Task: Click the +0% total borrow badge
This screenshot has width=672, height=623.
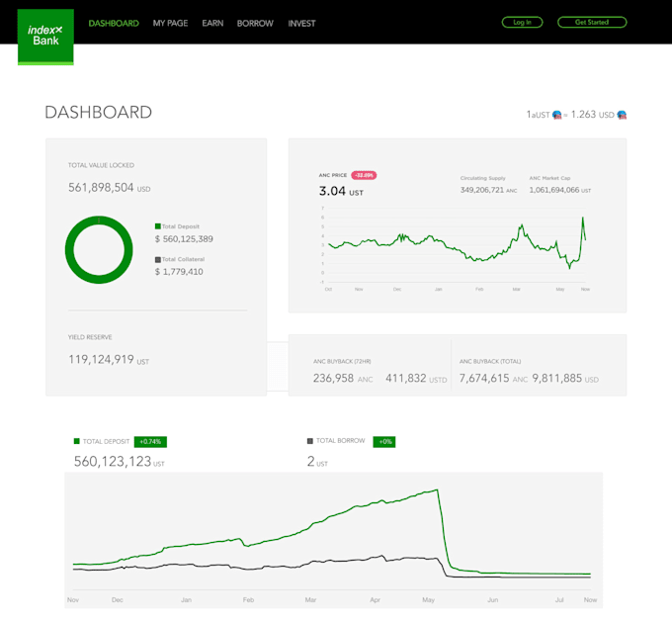Action: pos(384,442)
